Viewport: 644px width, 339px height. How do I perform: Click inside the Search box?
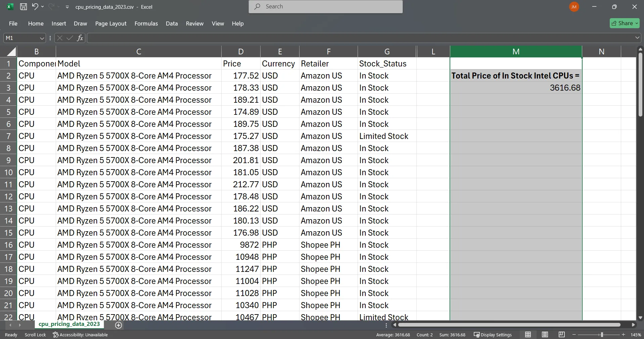[x=325, y=6]
